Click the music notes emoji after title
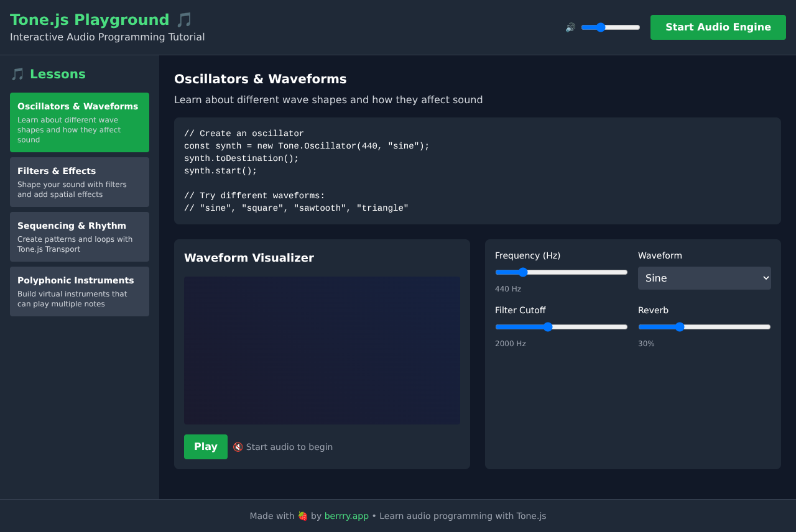The image size is (796, 532). tap(184, 20)
